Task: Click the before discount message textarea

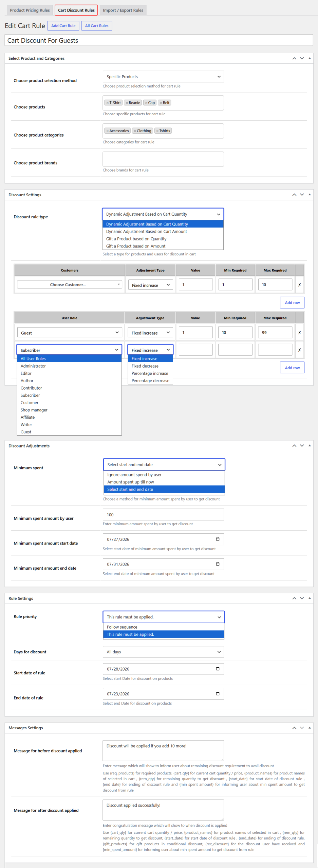Action: pos(163,751)
